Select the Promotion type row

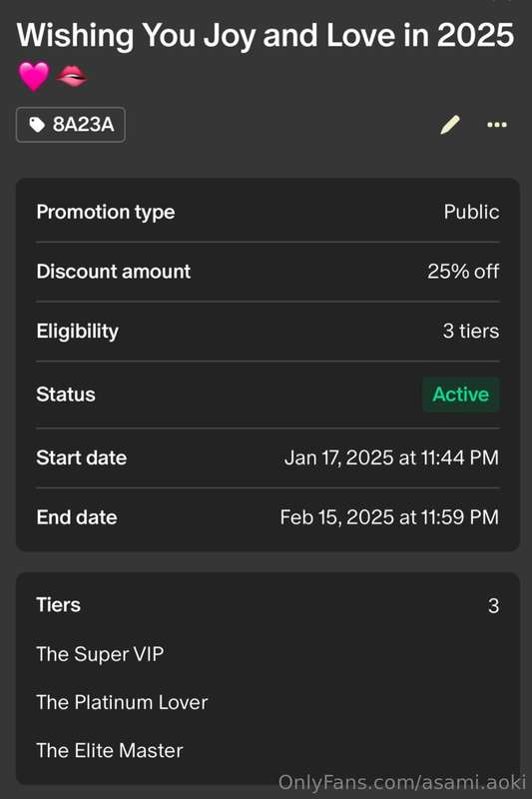click(267, 212)
